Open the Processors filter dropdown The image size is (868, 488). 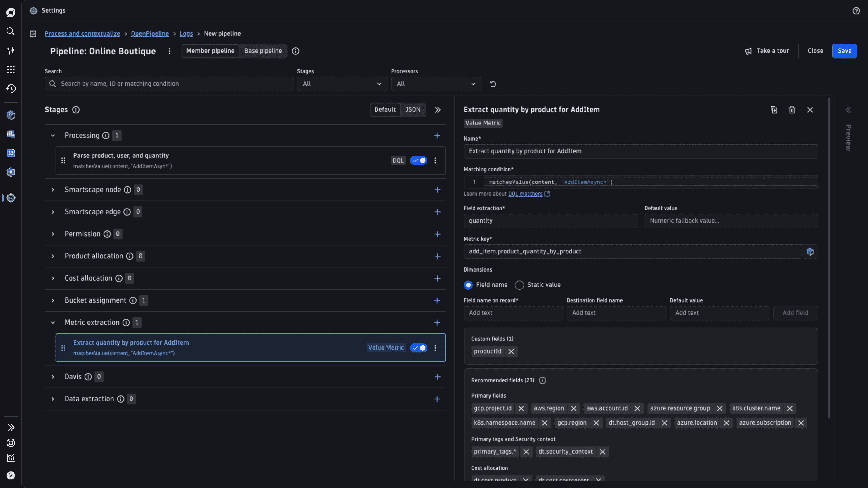coord(436,84)
